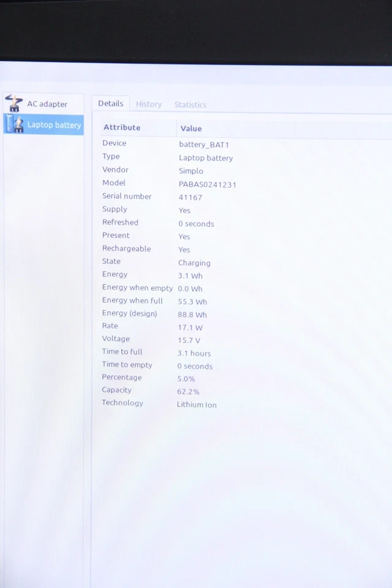Click the rate value 17.1 W
392x588 pixels.
(x=190, y=327)
